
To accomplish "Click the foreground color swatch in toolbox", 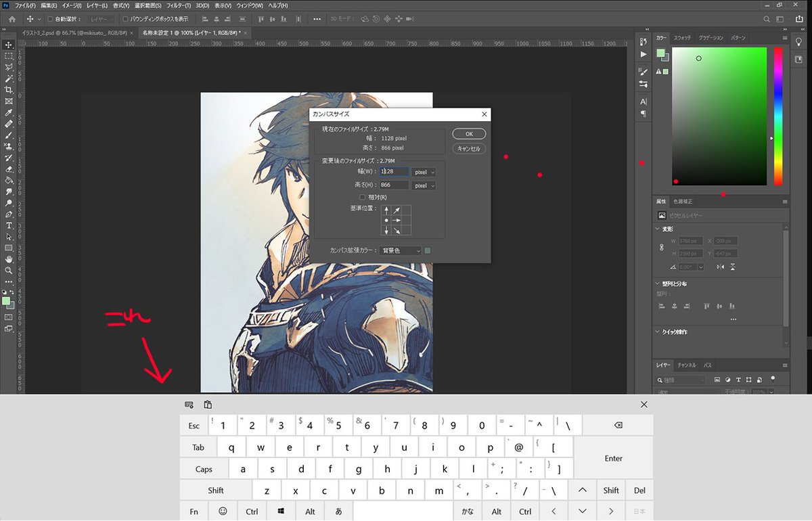I will 7,300.
